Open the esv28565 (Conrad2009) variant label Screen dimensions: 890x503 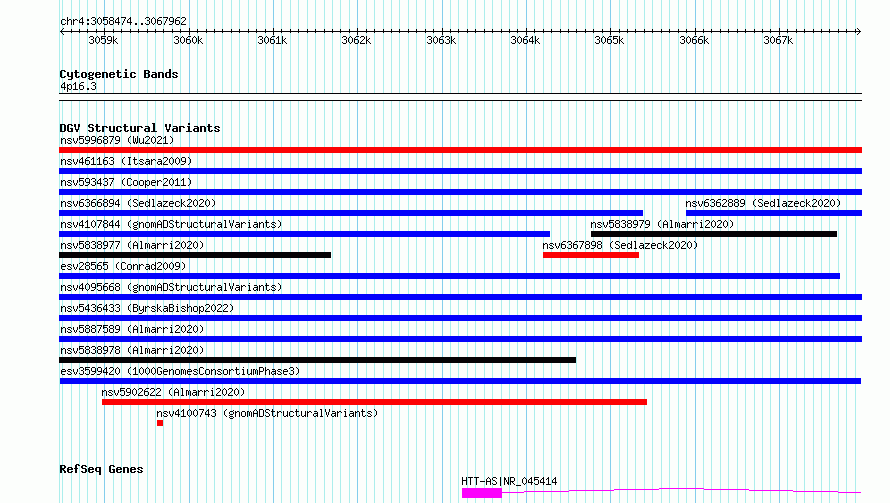tap(123, 266)
